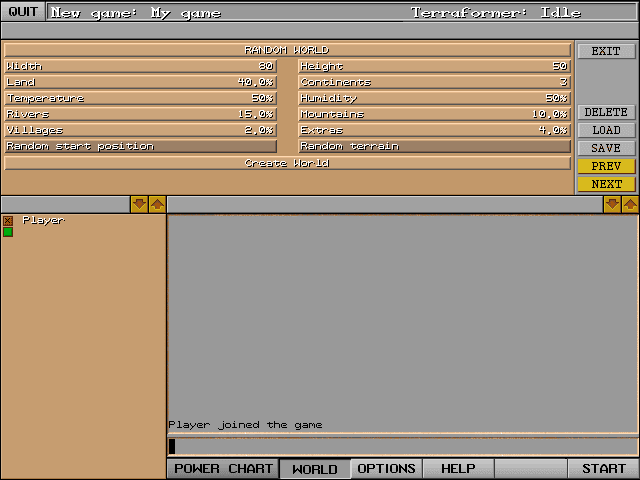Click the QUIT button
Viewport: 640px width, 480px height.
[x=23, y=12]
